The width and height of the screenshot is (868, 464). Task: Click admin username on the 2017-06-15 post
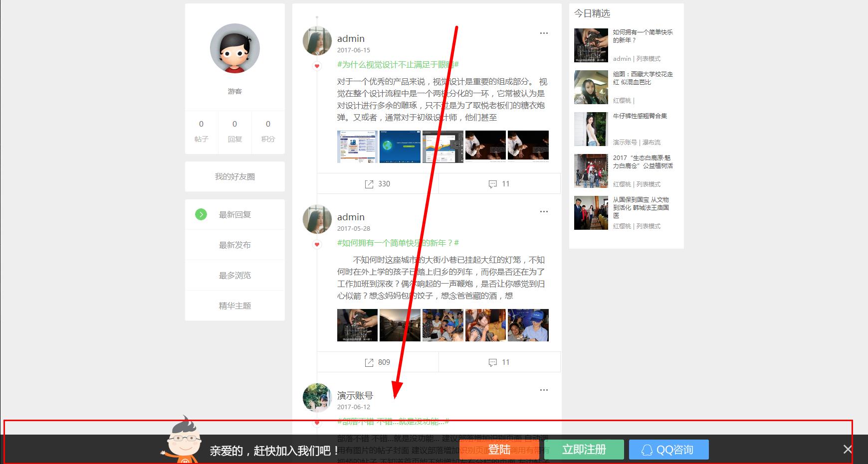point(351,38)
